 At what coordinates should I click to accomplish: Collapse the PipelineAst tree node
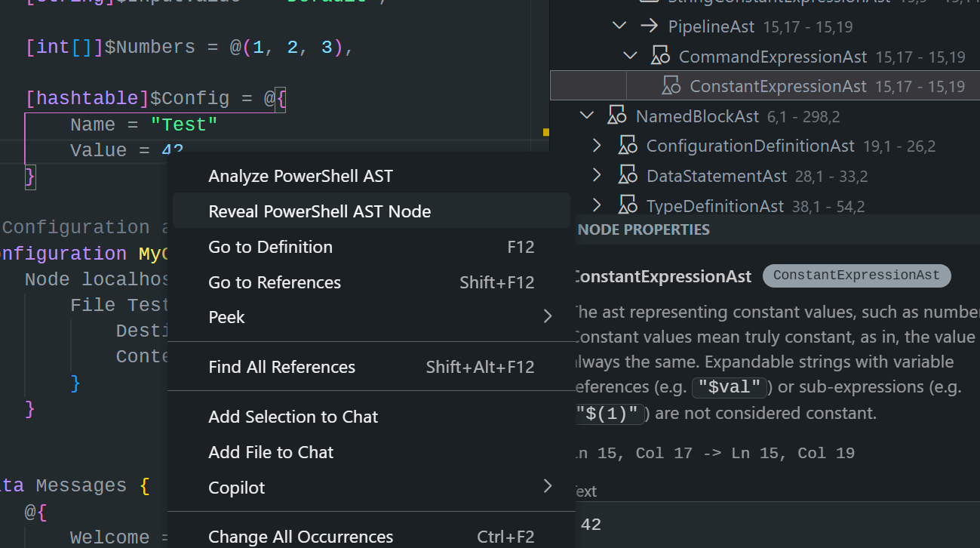tap(619, 26)
